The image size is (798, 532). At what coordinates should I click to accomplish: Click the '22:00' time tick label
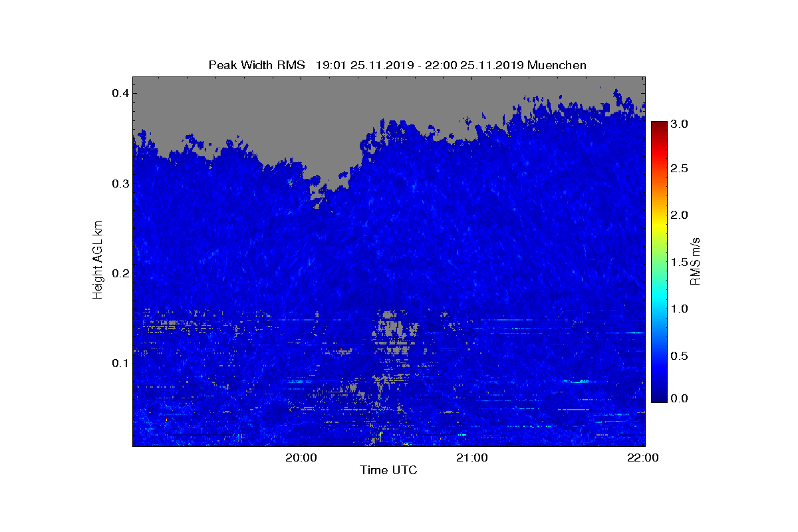[x=644, y=458]
